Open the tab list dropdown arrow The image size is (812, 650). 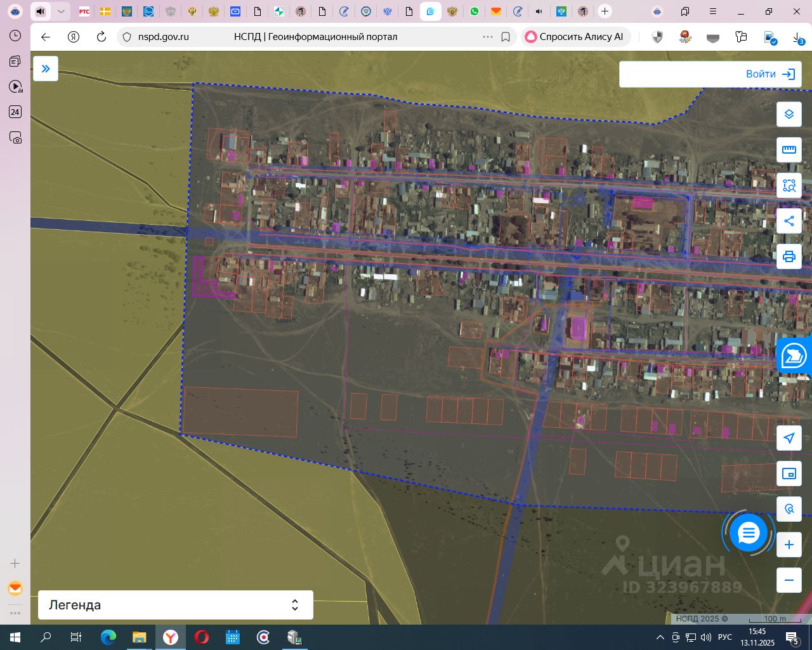coord(61,11)
